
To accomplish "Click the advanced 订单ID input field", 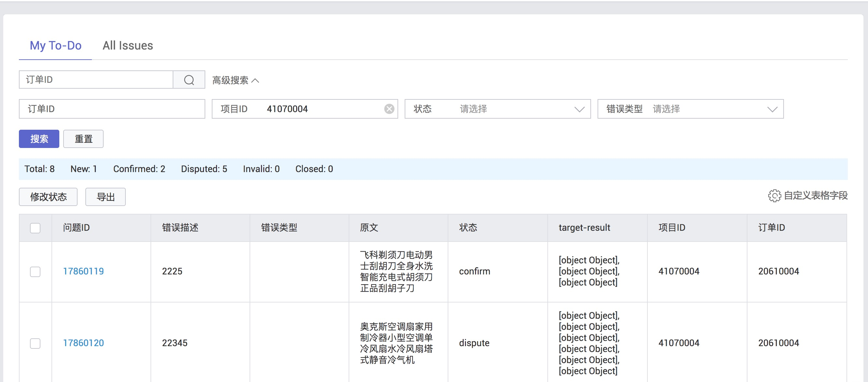I will pyautogui.click(x=112, y=109).
